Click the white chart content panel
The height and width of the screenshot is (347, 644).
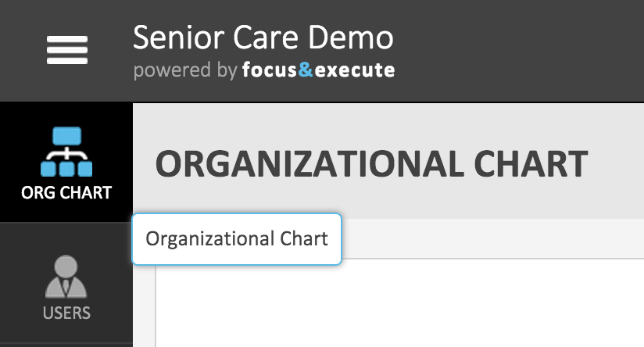click(399, 305)
